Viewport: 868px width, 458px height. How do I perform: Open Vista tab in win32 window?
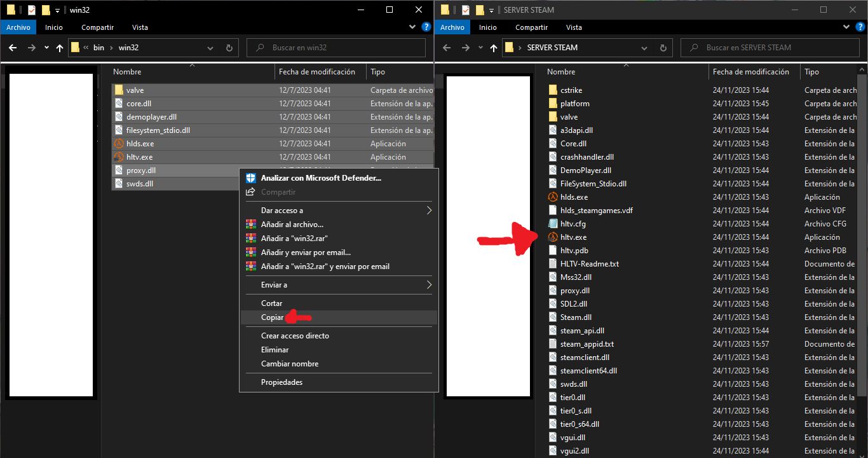coord(140,27)
